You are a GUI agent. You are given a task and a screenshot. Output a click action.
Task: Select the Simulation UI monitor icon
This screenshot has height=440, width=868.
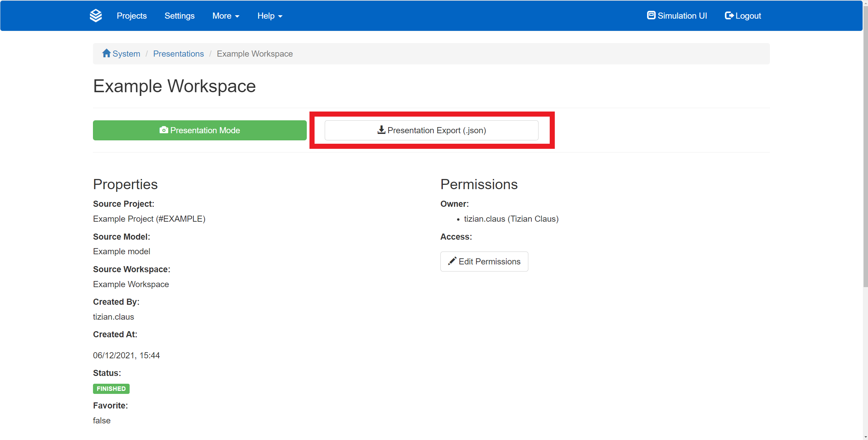pyautogui.click(x=651, y=15)
